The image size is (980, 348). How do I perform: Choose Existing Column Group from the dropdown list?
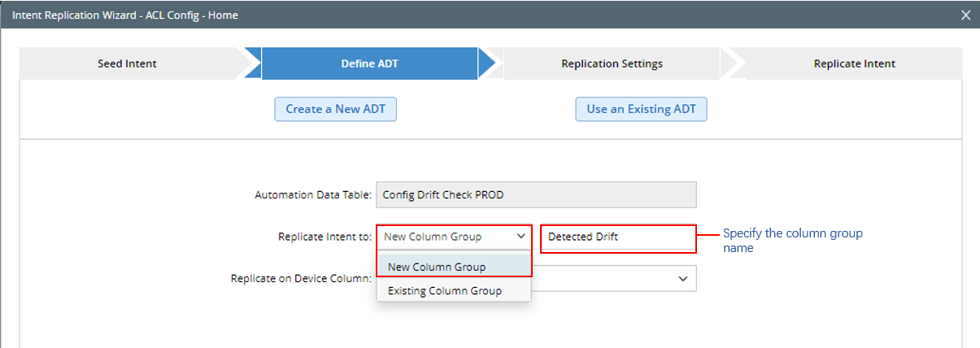point(445,290)
